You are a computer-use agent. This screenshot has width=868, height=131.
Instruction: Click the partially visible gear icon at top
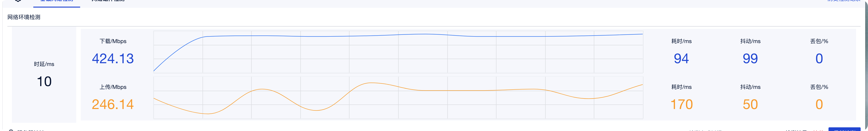click(18, 1)
